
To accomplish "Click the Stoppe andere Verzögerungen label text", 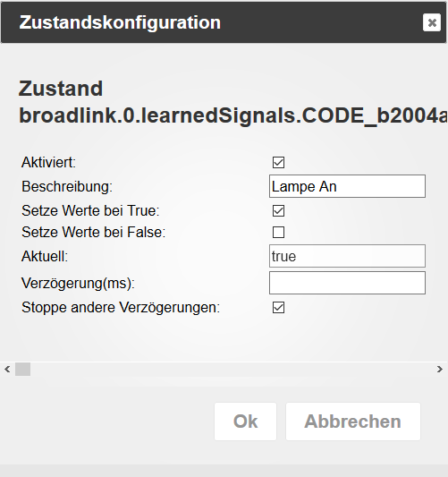I will tap(121, 307).
